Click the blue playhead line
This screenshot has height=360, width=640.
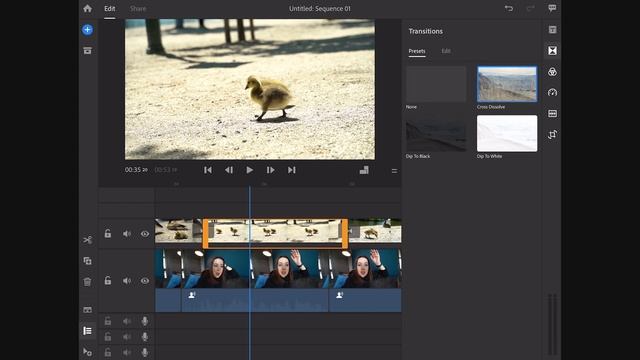(250, 273)
